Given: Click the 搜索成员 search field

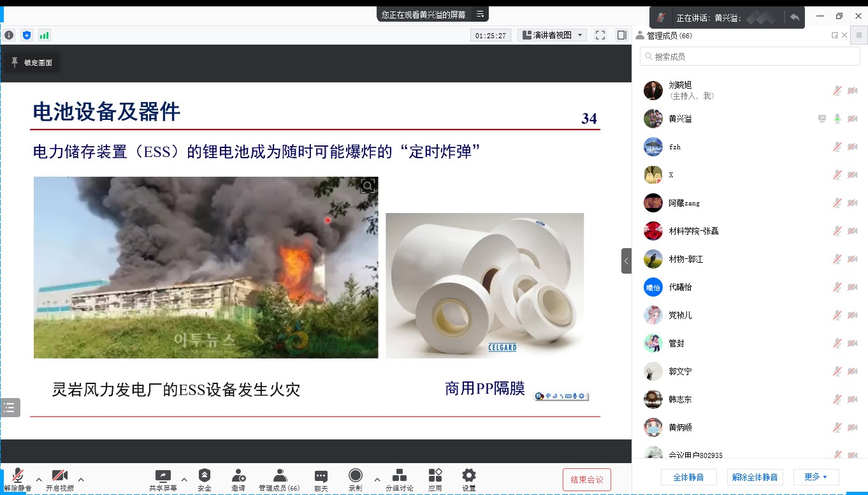Looking at the screenshot, I should click(749, 57).
